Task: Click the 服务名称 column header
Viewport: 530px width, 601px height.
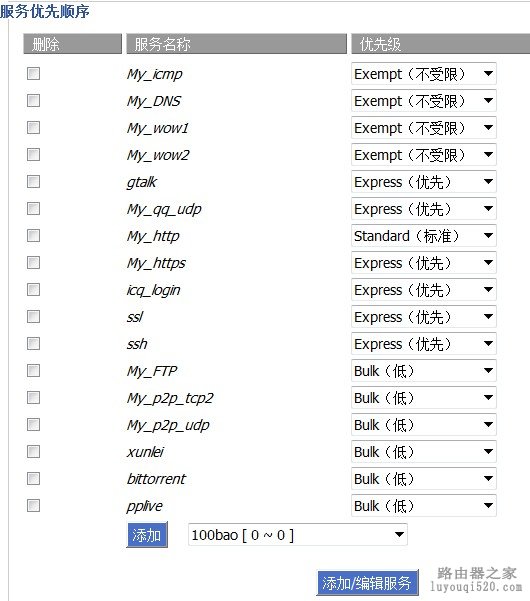Action: click(x=236, y=44)
